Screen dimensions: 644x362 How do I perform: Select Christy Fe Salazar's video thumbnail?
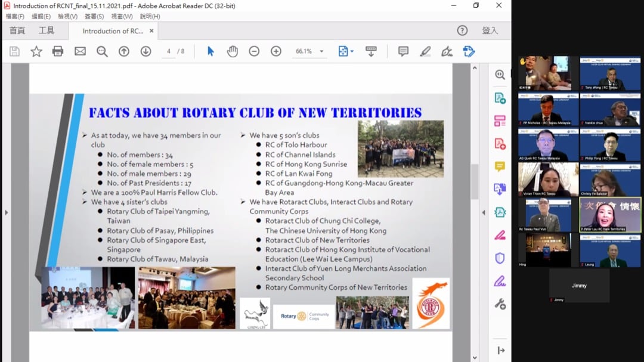coord(610,180)
